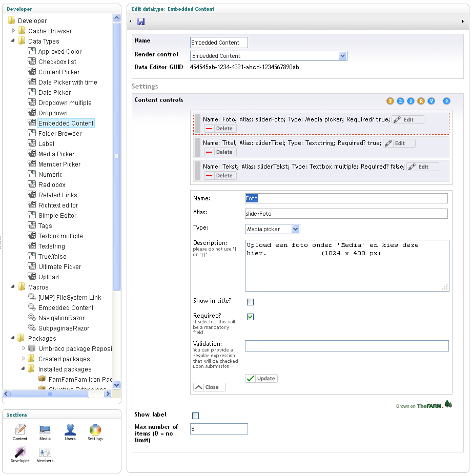This screenshot has height=476, width=472.
Task: Enable the 'Show in title?' checkbox
Action: coord(251,302)
